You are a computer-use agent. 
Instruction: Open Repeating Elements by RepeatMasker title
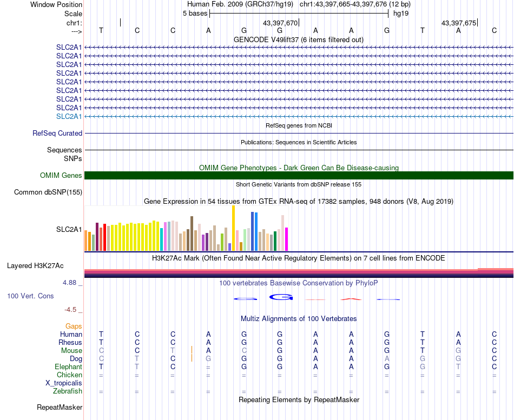pos(299,400)
